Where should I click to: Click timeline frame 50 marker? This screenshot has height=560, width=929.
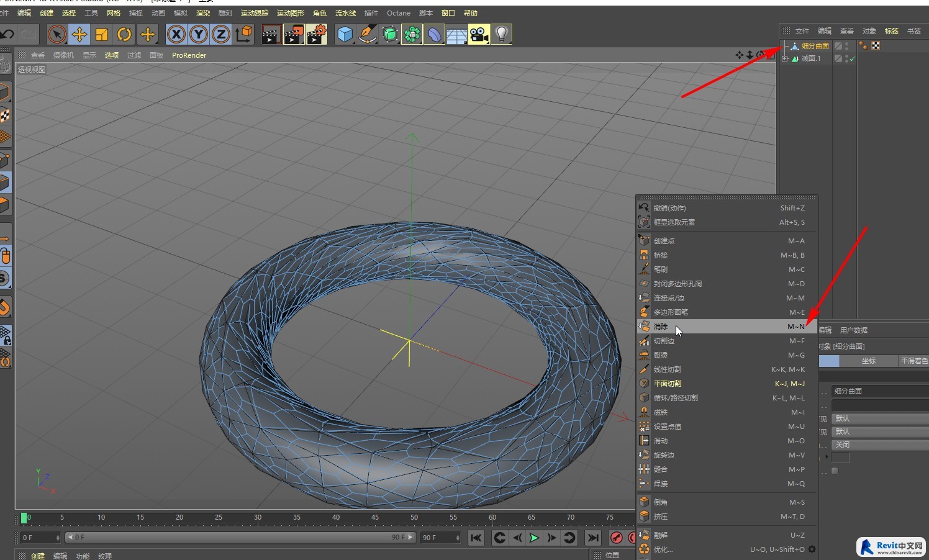pos(414,517)
